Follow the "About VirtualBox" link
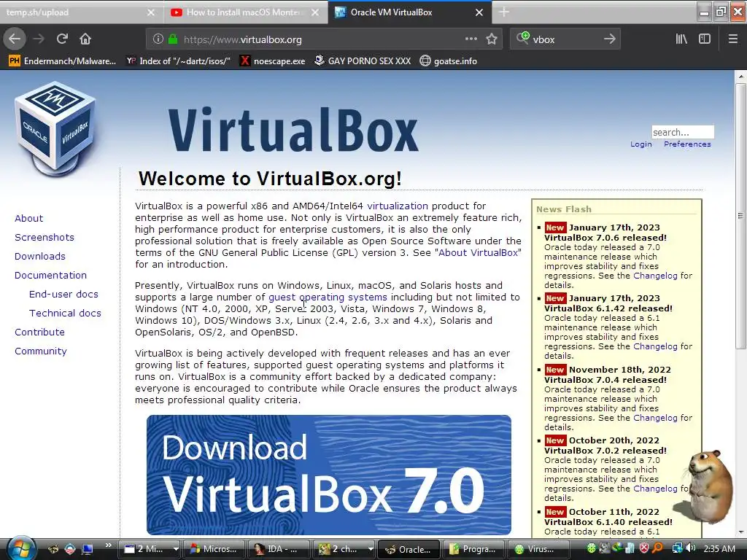Screen dimensions: 747x560 click(x=478, y=252)
